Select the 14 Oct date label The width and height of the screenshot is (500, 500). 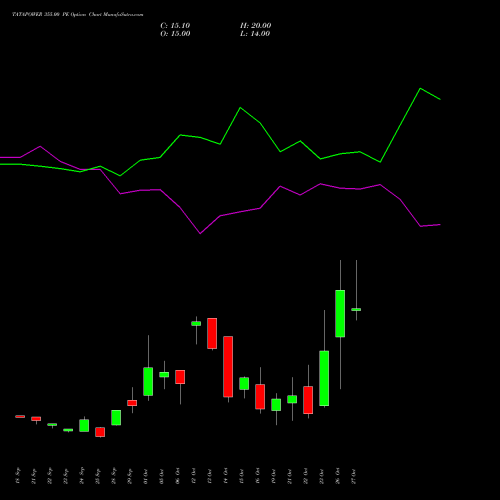pos(226,476)
